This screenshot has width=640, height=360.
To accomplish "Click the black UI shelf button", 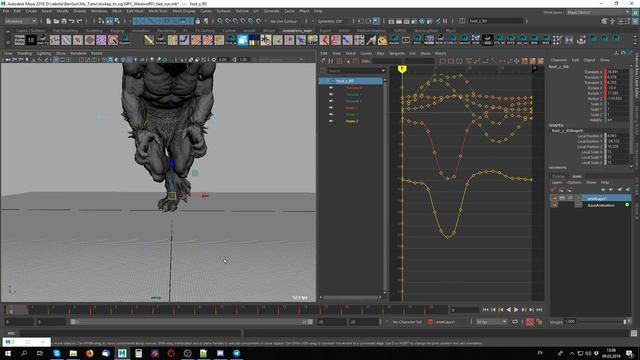I will (31, 40).
